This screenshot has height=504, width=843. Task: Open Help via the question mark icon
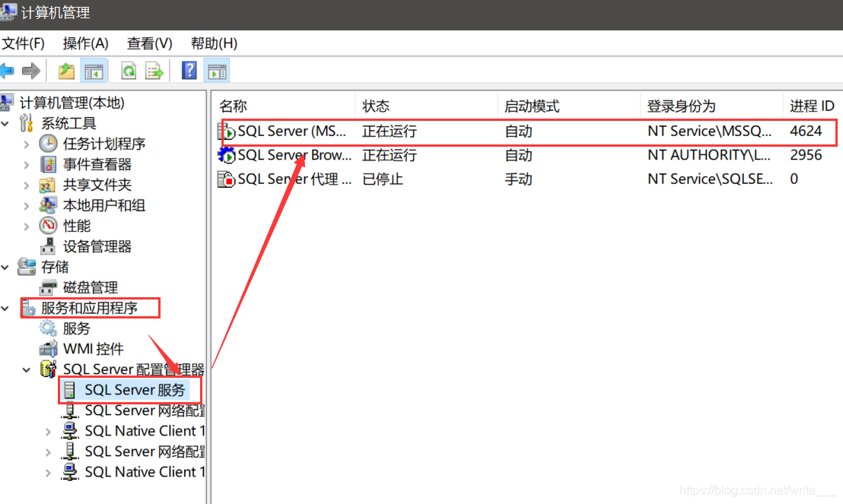pyautogui.click(x=189, y=71)
